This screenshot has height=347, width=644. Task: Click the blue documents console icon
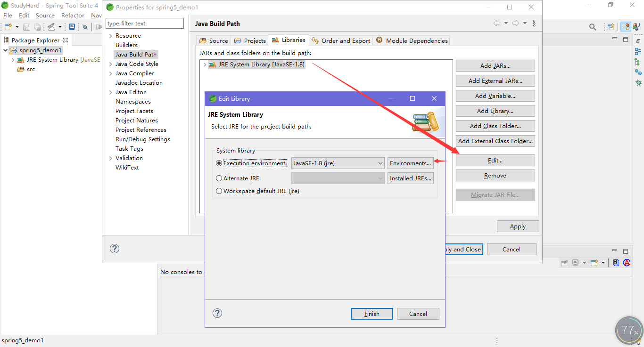point(616,263)
